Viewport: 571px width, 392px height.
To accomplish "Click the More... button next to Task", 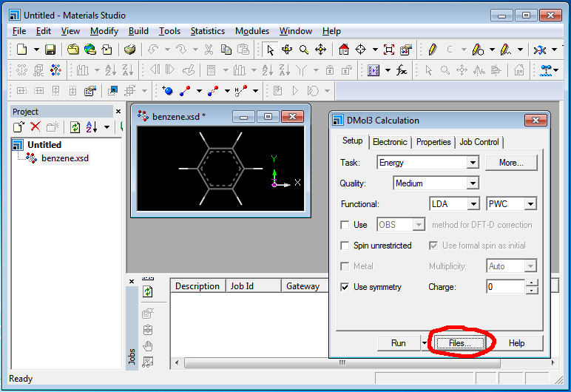I will pyautogui.click(x=511, y=163).
